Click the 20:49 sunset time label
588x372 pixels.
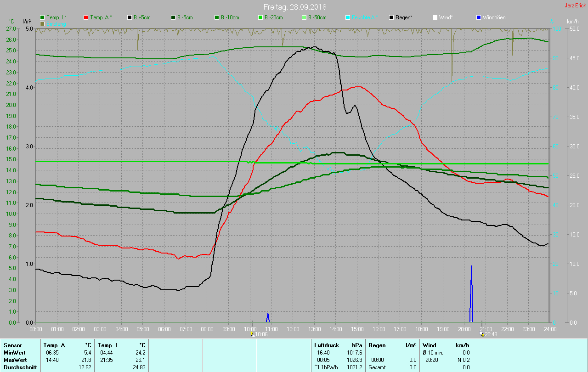[x=491, y=334]
